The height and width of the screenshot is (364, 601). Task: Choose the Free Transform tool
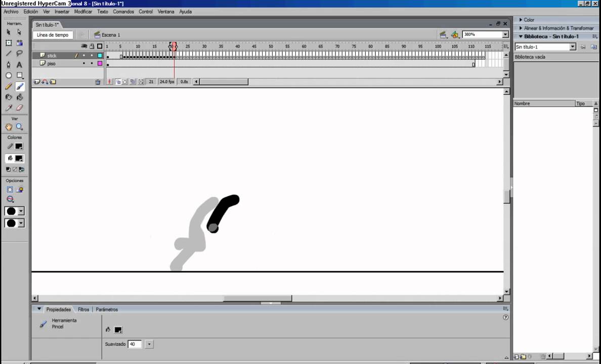9,43
